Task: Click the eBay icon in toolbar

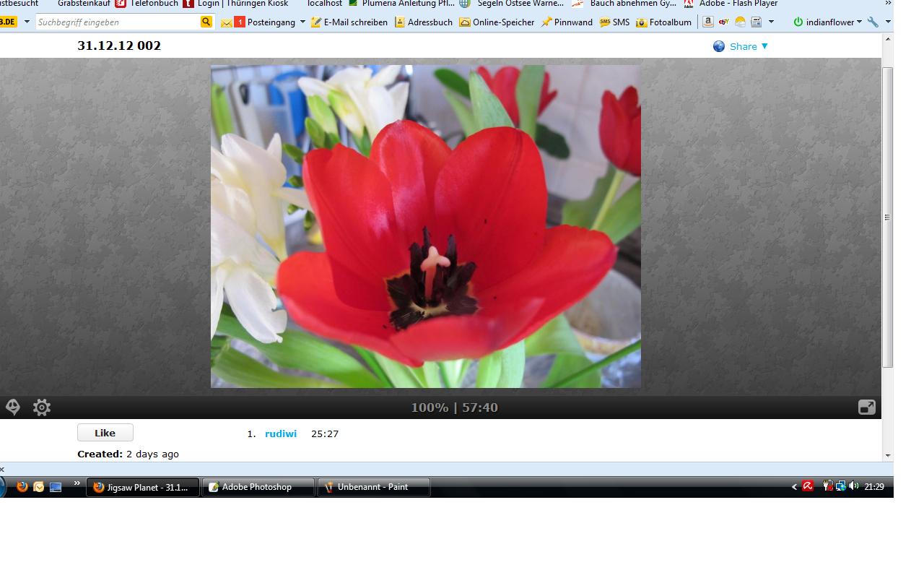Action: (x=724, y=22)
